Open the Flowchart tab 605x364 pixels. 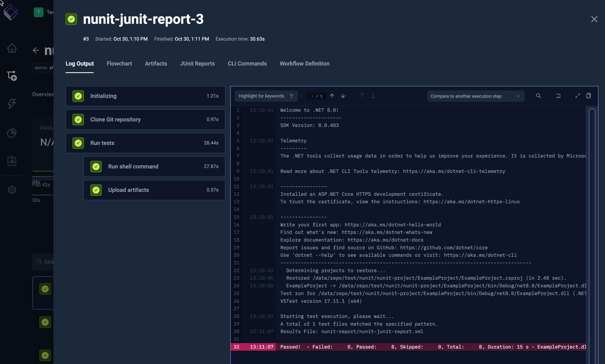(x=119, y=64)
